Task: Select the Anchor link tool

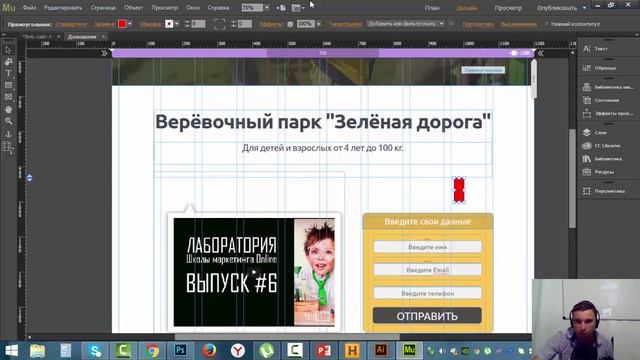Action: [x=8, y=134]
